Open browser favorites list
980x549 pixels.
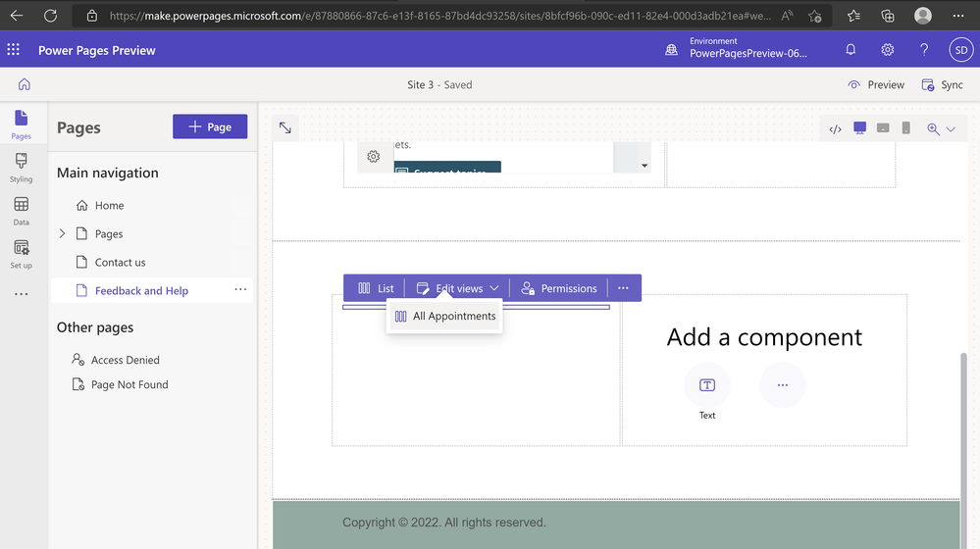853,16
